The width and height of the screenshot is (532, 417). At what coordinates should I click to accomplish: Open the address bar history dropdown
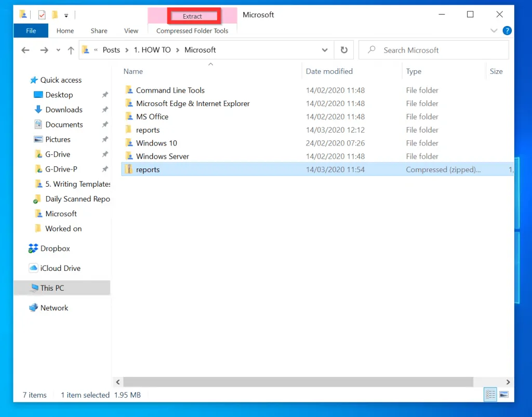(x=325, y=50)
